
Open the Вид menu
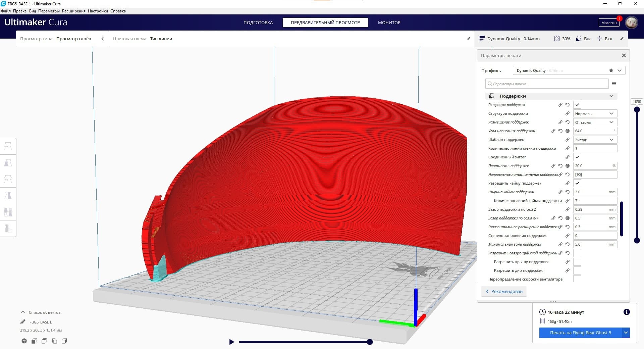(33, 11)
